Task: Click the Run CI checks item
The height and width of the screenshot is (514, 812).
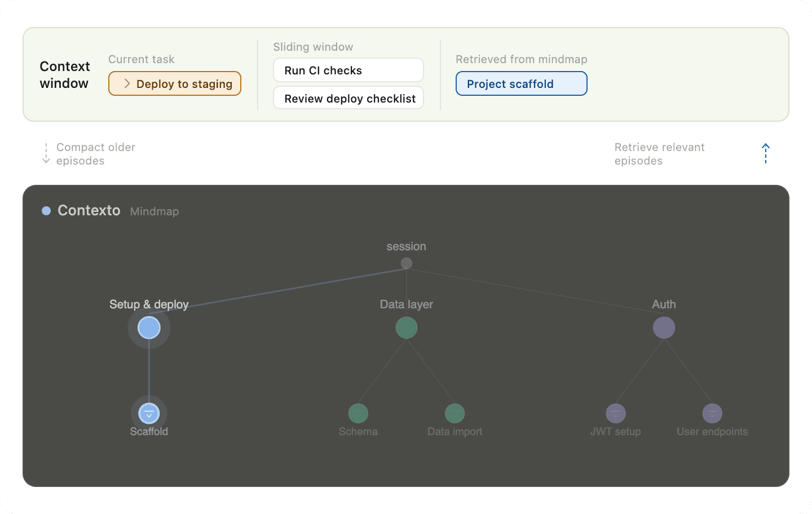Action: pyautogui.click(x=348, y=70)
